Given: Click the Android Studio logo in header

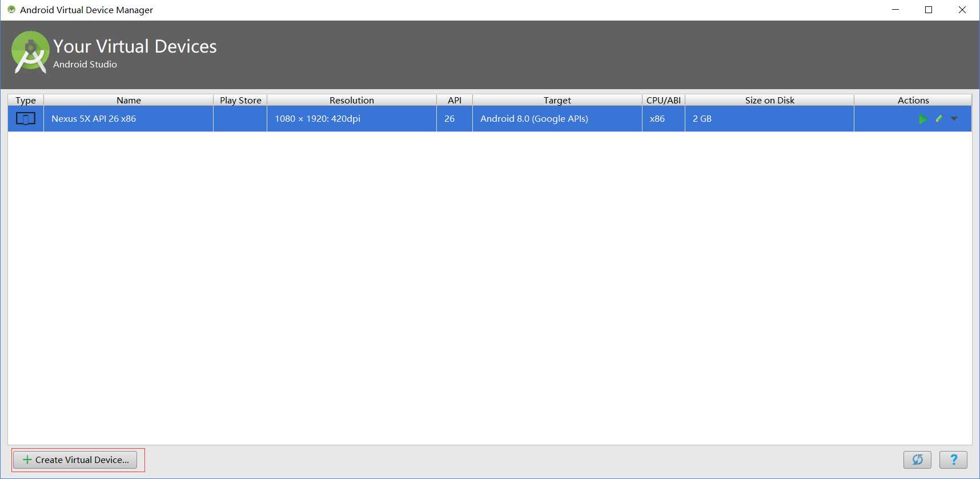Looking at the screenshot, I should click(30, 52).
